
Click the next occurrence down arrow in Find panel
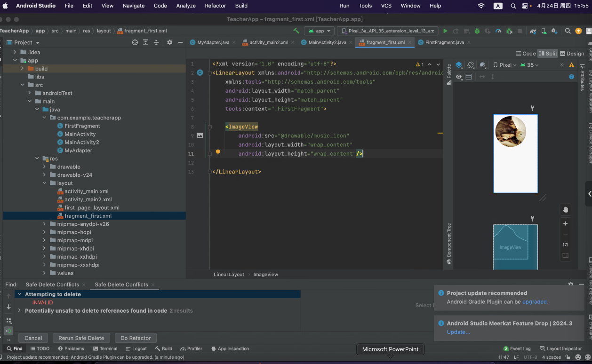pos(8,307)
